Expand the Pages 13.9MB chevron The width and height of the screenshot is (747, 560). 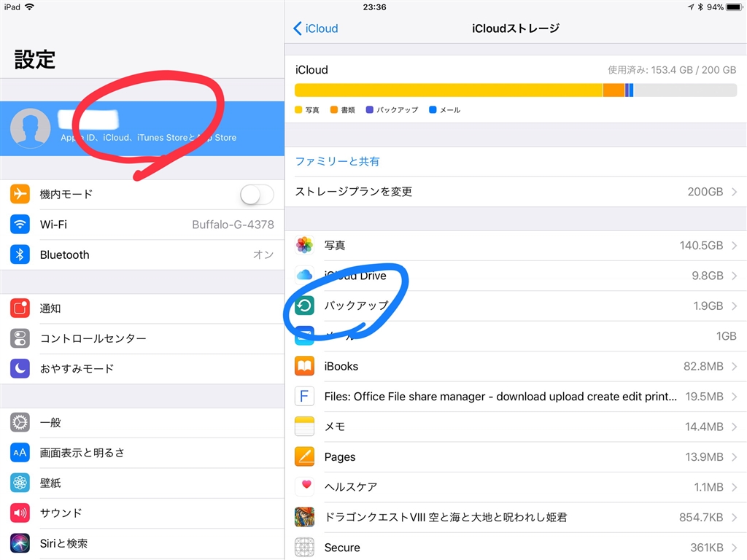click(x=734, y=456)
